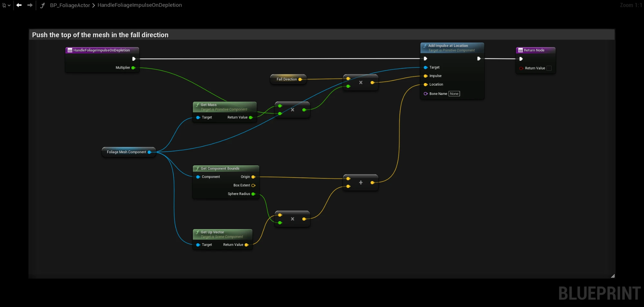Click the Box Extent output pin
The height and width of the screenshot is (307, 644).
point(253,185)
